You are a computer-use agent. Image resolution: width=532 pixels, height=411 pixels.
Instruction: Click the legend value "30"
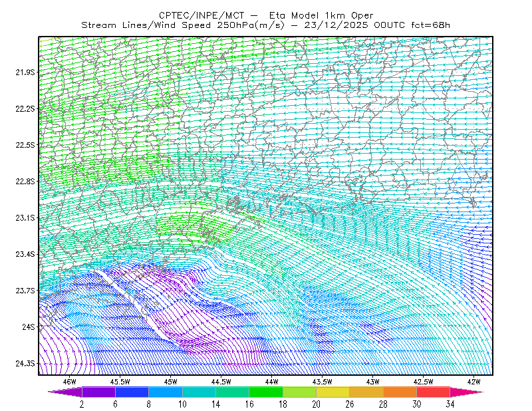[417, 404]
